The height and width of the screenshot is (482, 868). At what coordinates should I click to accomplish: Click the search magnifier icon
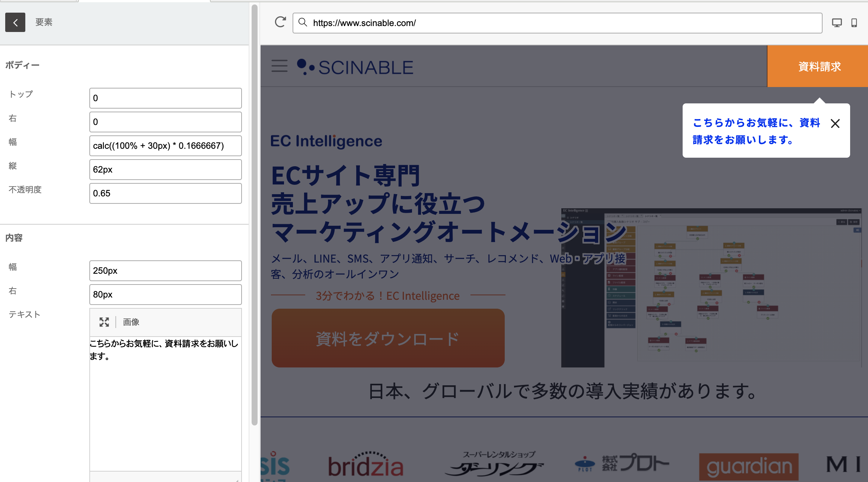tap(303, 23)
